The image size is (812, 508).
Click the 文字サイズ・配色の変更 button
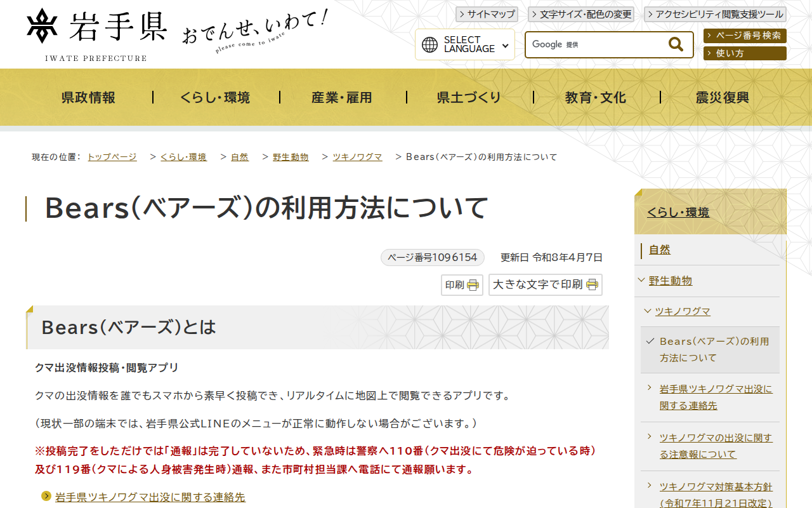[581, 14]
